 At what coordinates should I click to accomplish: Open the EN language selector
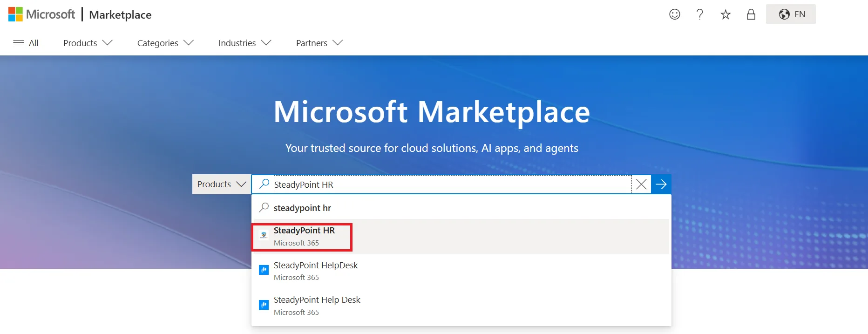point(791,14)
